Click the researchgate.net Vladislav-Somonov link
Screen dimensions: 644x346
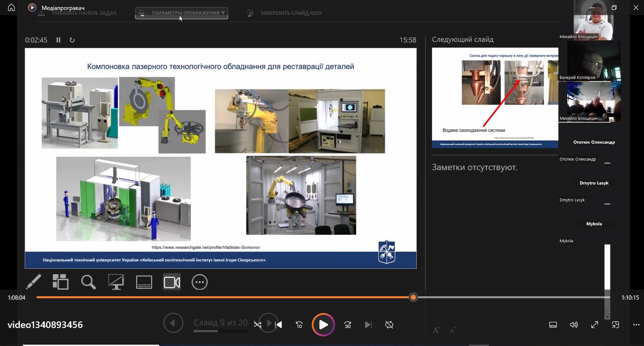[x=206, y=247]
